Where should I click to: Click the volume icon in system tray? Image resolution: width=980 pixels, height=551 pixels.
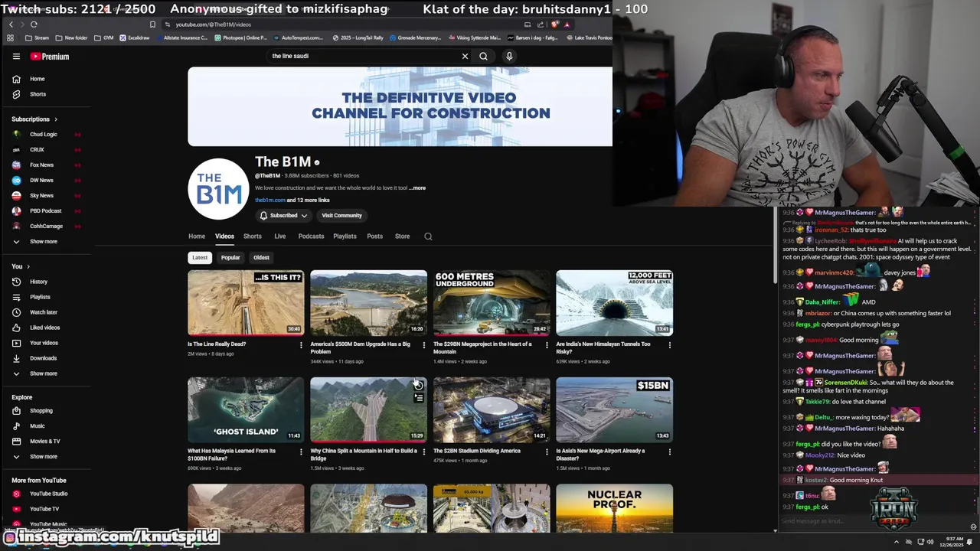click(930, 542)
